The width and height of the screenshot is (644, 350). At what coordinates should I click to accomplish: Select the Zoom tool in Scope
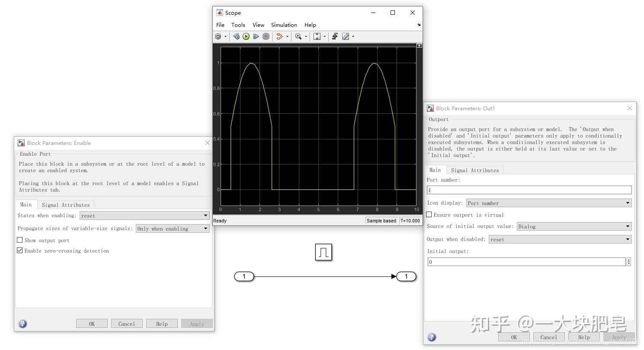(299, 36)
